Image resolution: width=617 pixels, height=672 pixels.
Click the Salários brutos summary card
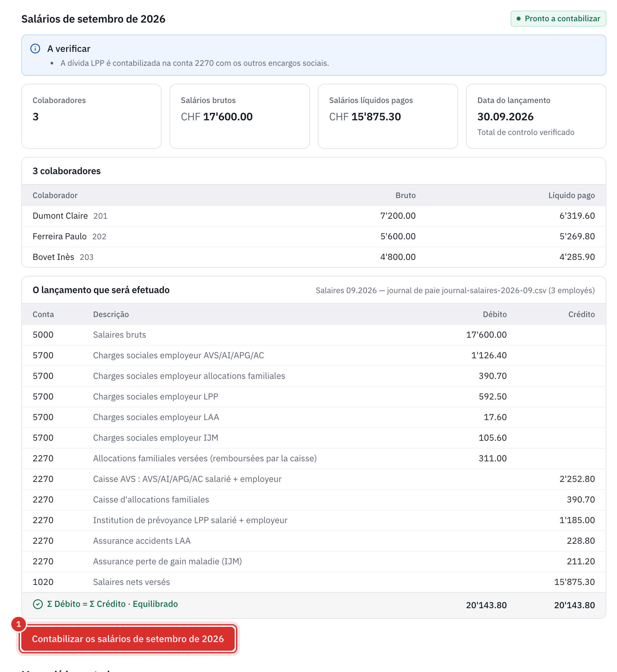pyautogui.click(x=240, y=116)
